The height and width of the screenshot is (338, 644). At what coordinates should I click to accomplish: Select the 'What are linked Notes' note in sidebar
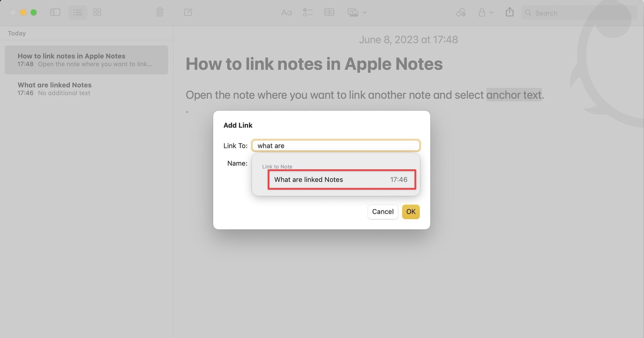86,88
